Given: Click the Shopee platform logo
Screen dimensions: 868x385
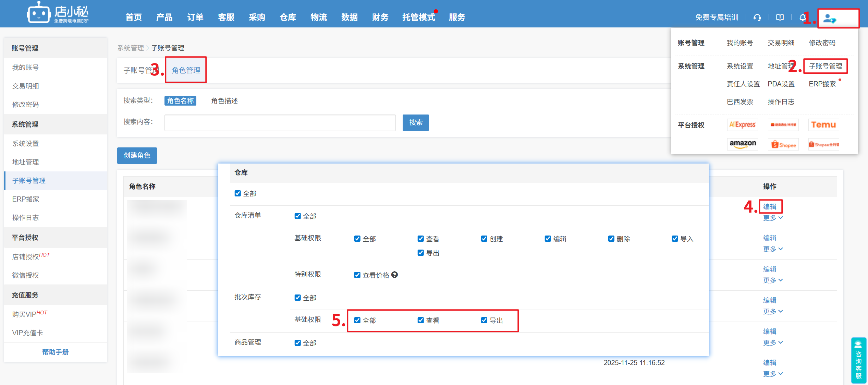Looking at the screenshot, I should (783, 145).
